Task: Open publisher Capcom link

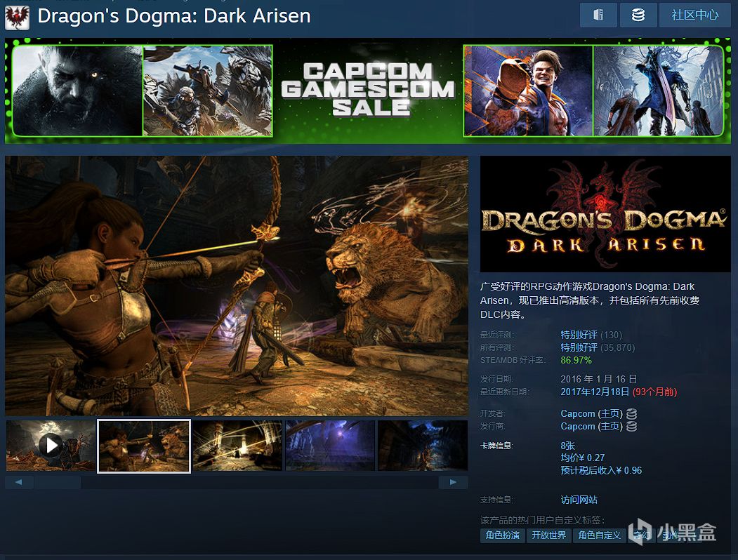Action: pos(578,427)
